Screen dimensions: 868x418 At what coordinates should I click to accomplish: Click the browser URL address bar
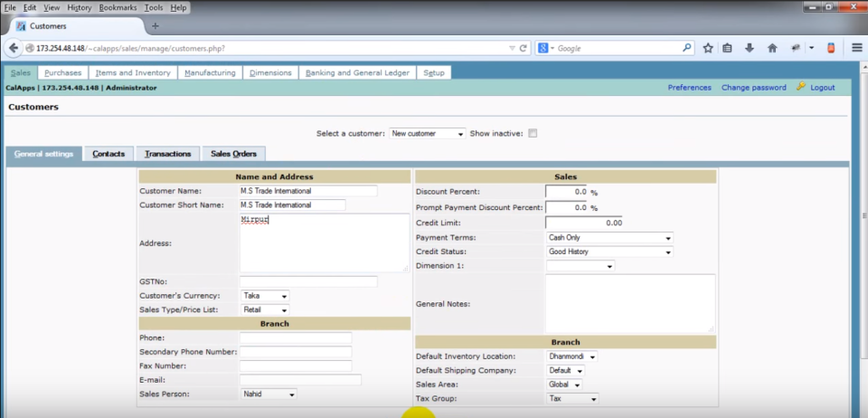(266, 48)
